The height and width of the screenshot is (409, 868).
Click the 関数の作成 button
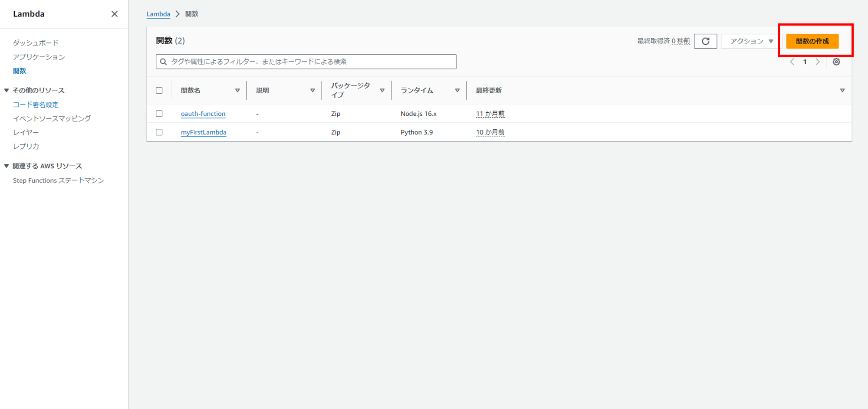pyautogui.click(x=812, y=41)
